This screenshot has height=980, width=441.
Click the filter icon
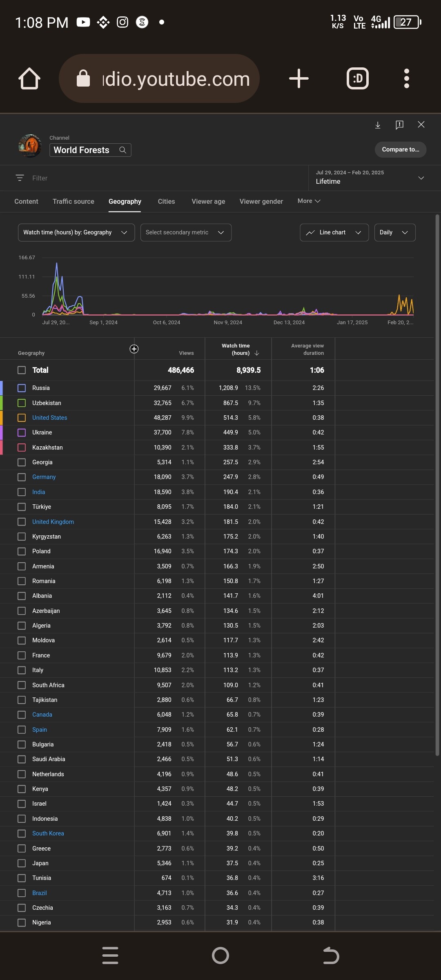tap(20, 178)
